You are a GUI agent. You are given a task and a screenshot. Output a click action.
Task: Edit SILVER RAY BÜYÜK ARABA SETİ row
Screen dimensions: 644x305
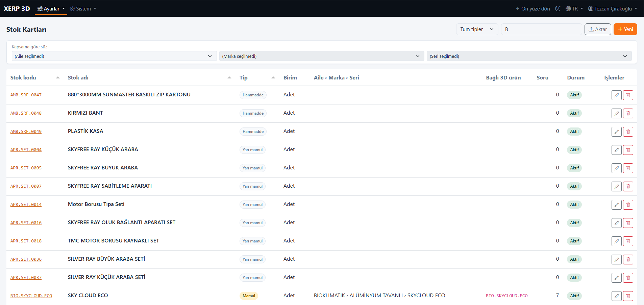pos(617,259)
